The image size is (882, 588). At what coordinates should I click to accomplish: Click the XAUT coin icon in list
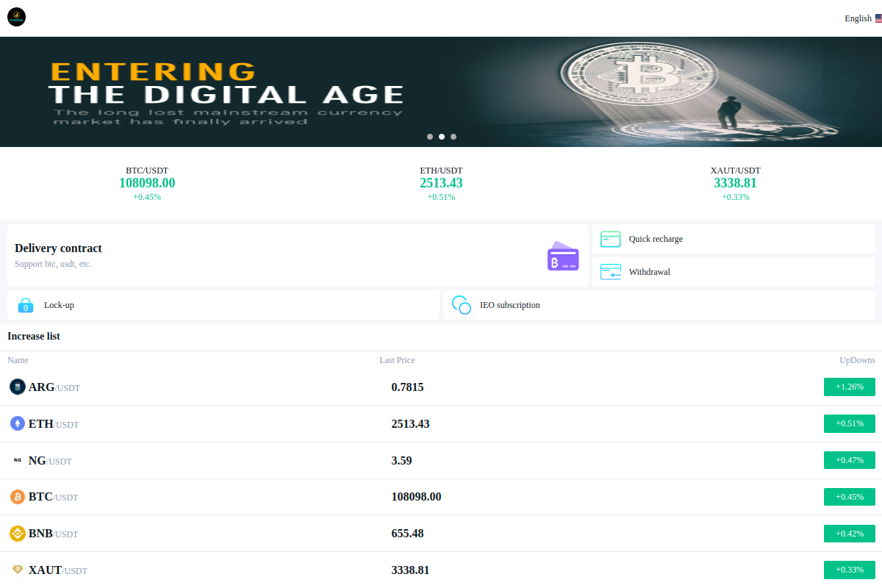pyautogui.click(x=18, y=570)
